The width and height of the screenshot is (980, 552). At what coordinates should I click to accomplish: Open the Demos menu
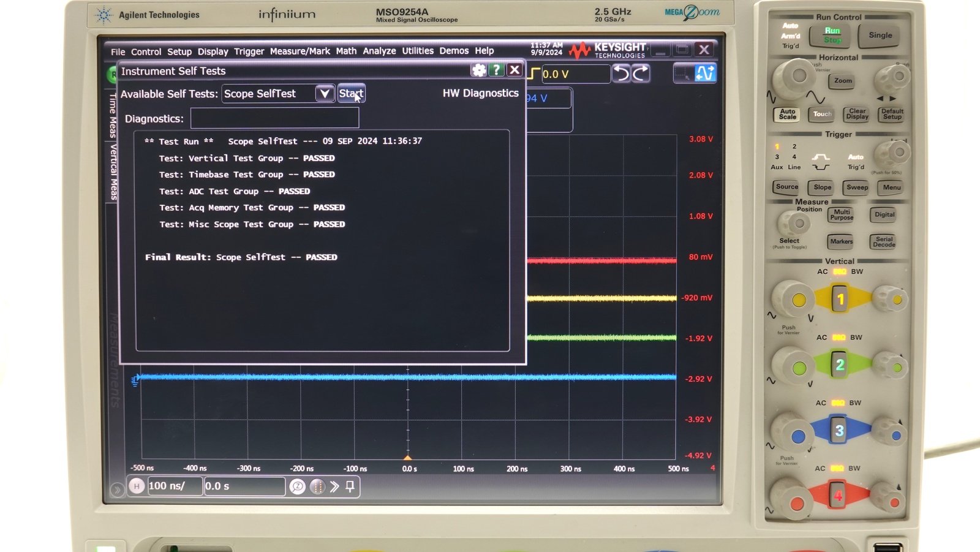pyautogui.click(x=454, y=51)
